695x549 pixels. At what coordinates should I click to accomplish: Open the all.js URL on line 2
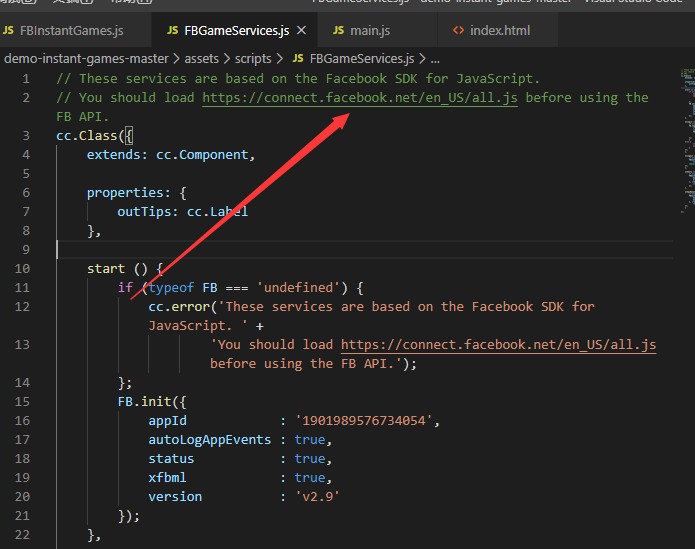(360, 98)
